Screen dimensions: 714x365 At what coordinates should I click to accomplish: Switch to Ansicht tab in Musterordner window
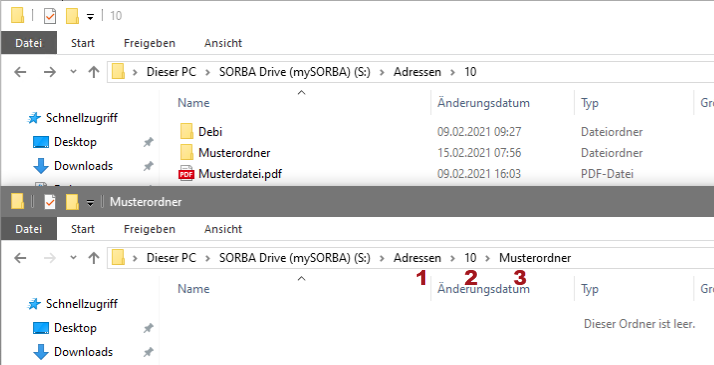(223, 228)
